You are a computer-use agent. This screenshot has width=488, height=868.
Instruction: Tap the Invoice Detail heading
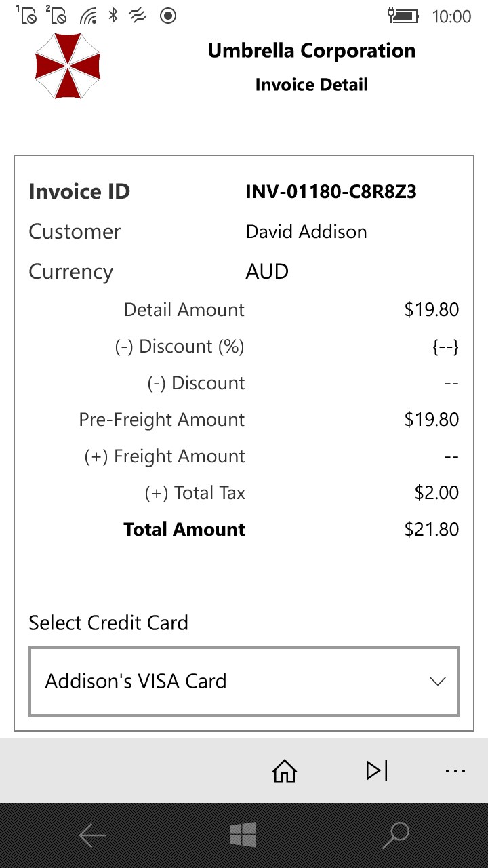[311, 85]
